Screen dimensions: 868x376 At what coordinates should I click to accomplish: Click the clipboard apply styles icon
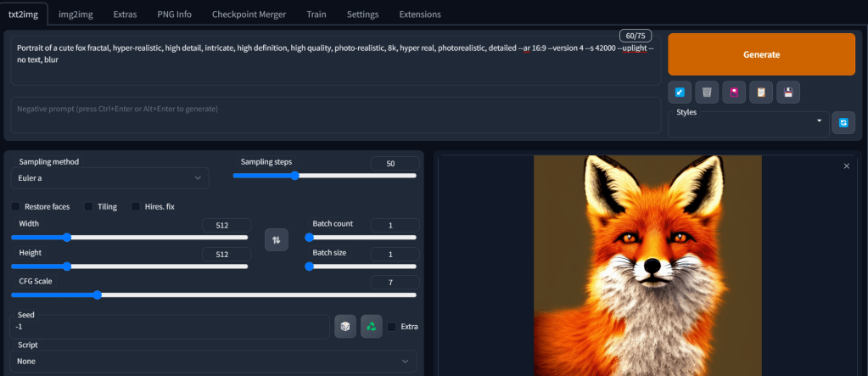761,92
